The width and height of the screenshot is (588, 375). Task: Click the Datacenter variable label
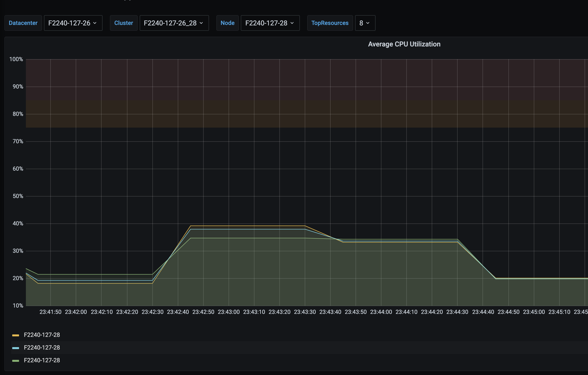click(x=23, y=23)
